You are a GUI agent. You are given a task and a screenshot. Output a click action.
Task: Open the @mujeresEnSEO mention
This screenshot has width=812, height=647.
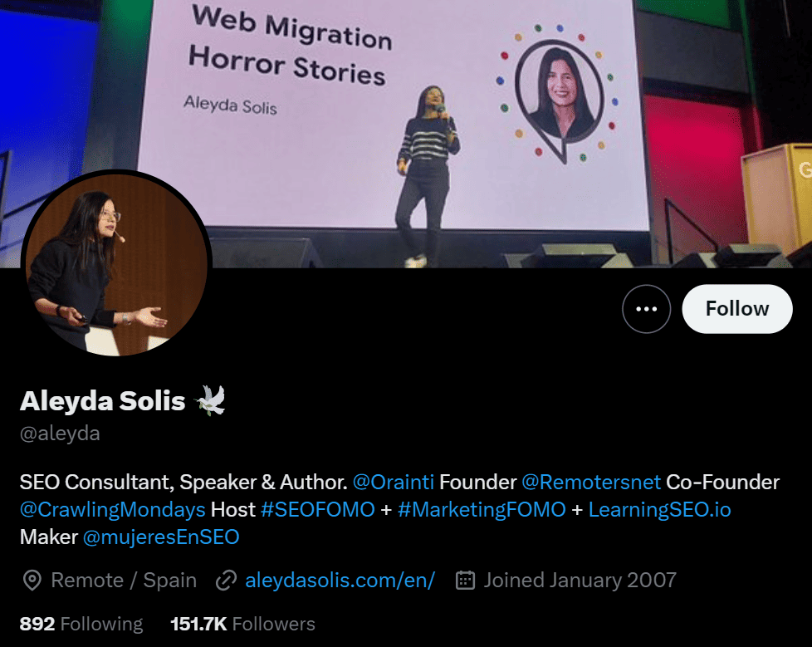[x=161, y=537]
